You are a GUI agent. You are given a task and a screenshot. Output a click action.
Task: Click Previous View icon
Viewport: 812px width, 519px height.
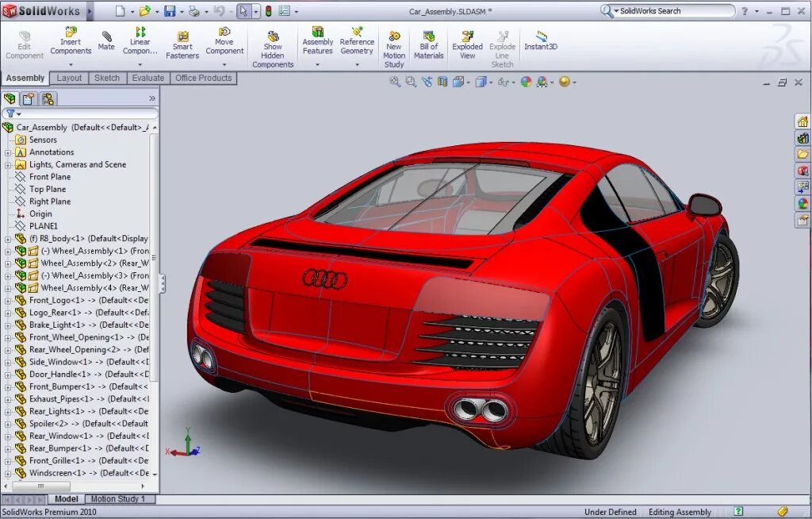[427, 82]
